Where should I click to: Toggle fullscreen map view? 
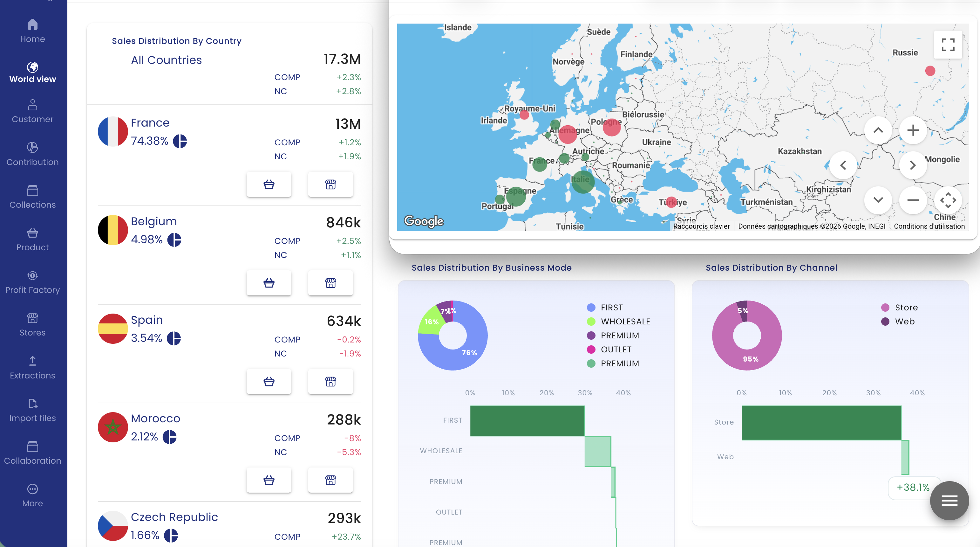point(948,45)
